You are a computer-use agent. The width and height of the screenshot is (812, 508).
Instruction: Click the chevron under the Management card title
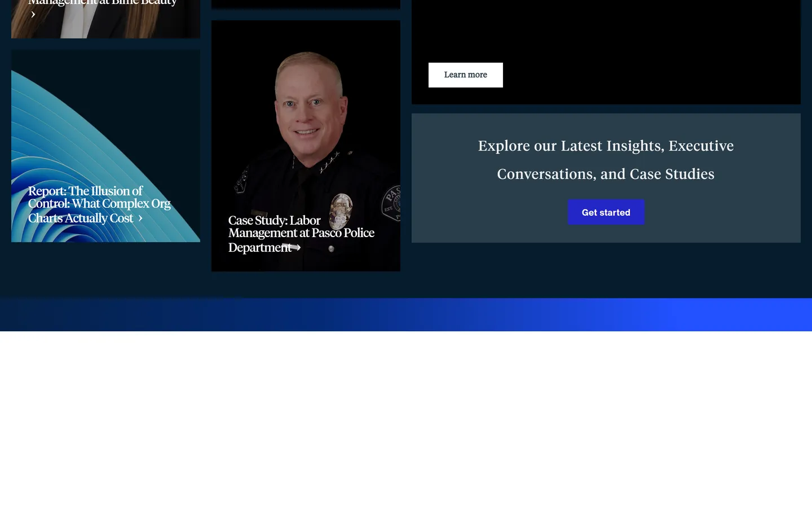33,15
